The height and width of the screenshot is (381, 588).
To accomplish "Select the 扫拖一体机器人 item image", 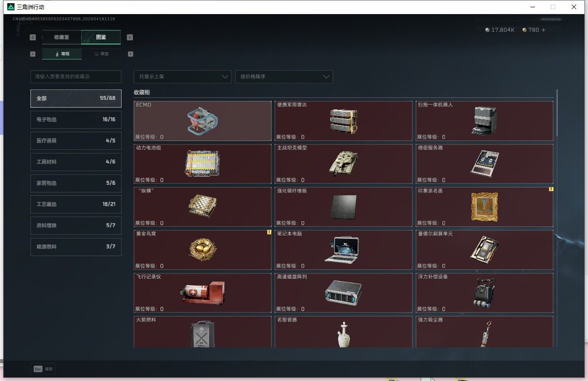I will point(485,121).
